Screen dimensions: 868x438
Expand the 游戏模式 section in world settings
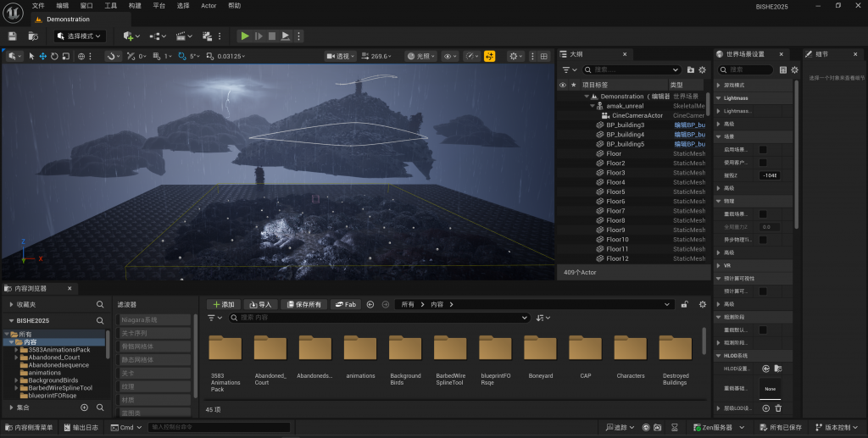pos(720,86)
